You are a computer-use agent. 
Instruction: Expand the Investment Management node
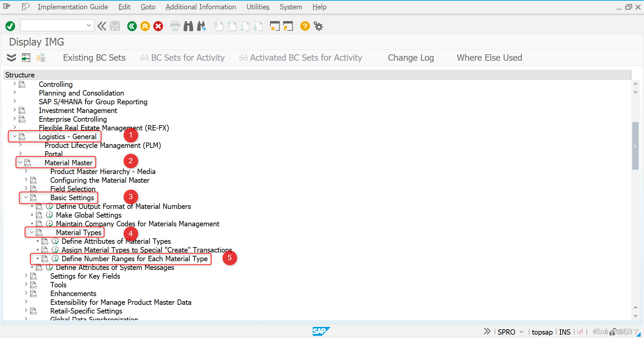[14, 110]
